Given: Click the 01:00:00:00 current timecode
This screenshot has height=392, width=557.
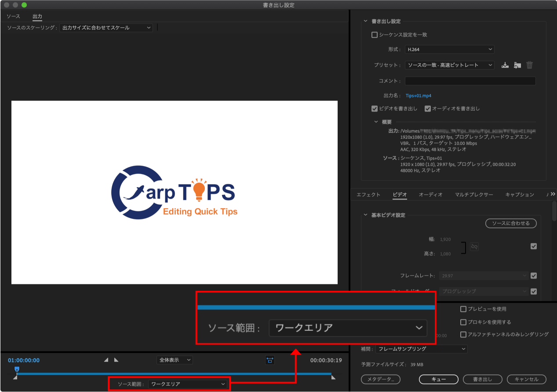Looking at the screenshot, I should coord(24,360).
